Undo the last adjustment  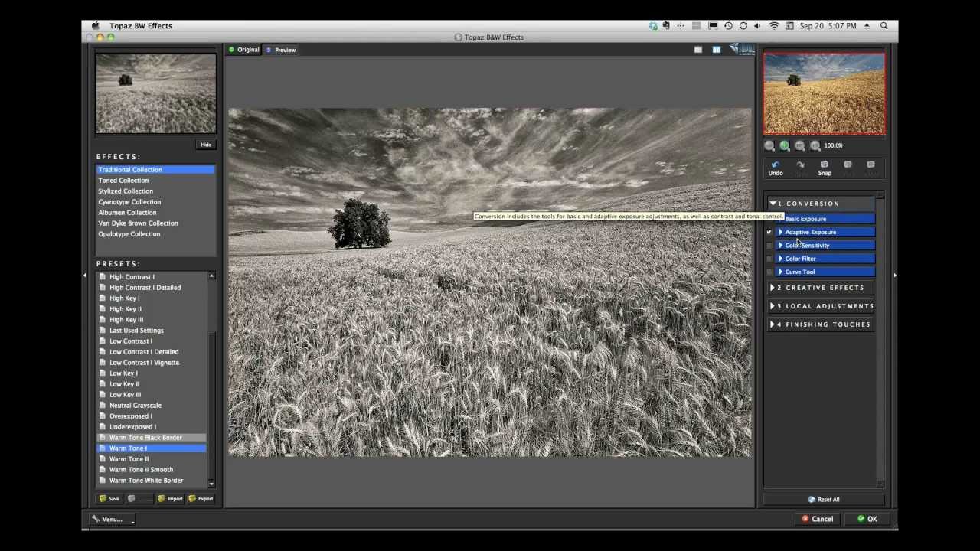point(776,168)
